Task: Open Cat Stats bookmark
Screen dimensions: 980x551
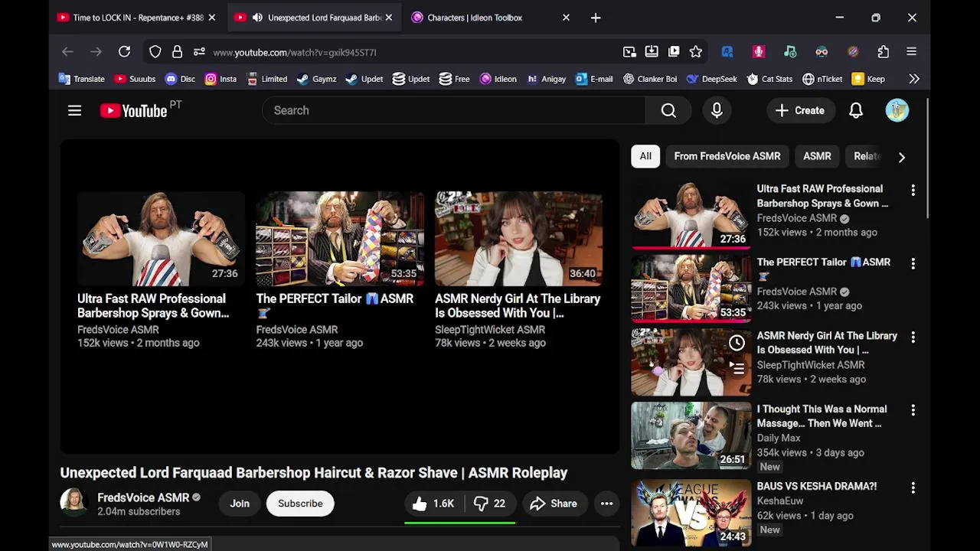Action: tap(769, 79)
